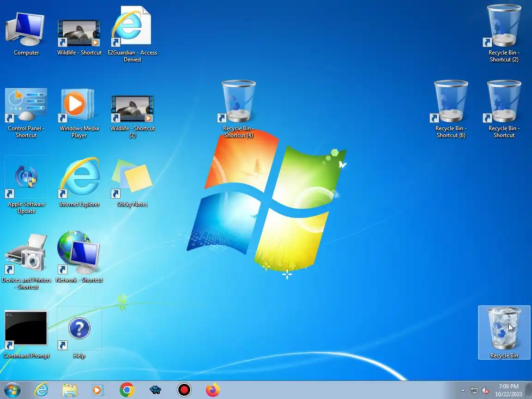The height and width of the screenshot is (399, 532).
Task: Open the Windows Start menu
Action: click(x=12, y=390)
